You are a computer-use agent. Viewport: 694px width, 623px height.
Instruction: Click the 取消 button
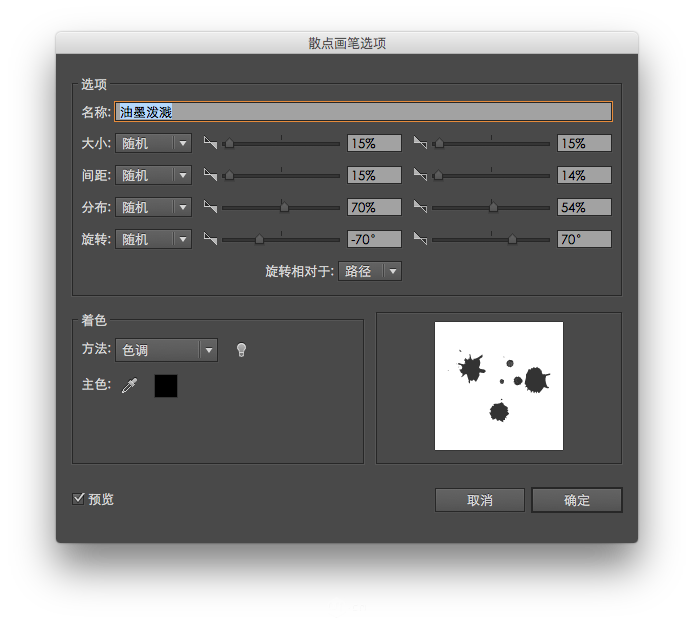pyautogui.click(x=480, y=500)
